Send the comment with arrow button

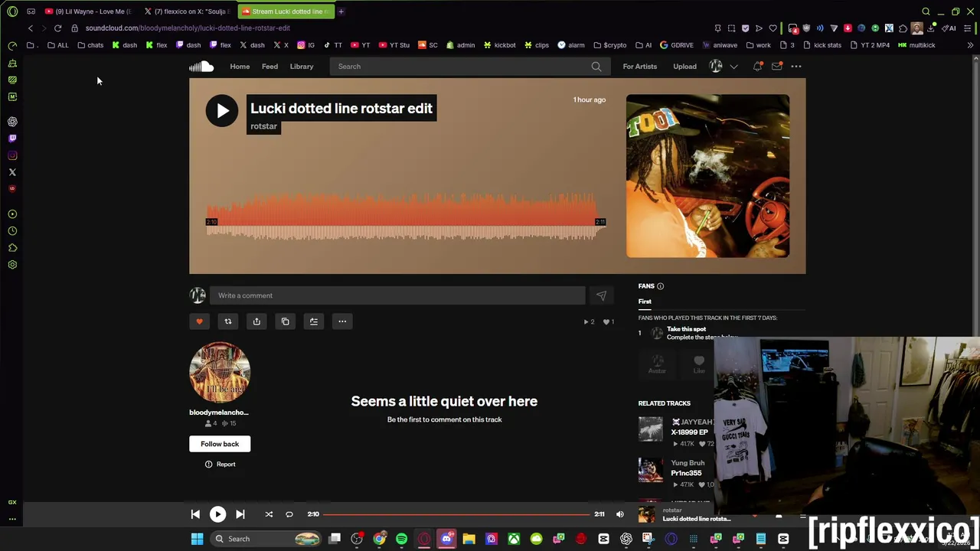tap(601, 295)
